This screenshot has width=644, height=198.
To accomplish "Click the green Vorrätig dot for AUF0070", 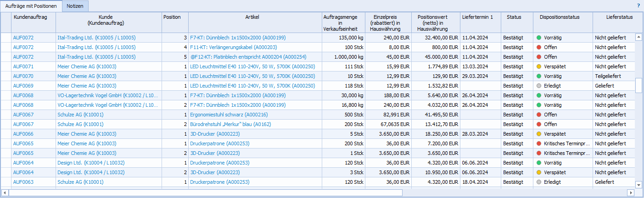I will [x=539, y=76].
